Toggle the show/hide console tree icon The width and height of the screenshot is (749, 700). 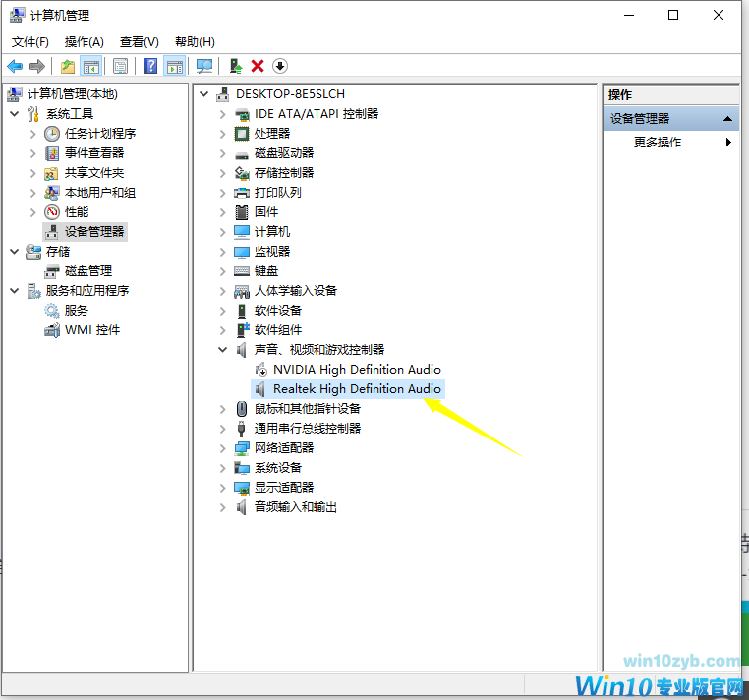click(x=91, y=66)
